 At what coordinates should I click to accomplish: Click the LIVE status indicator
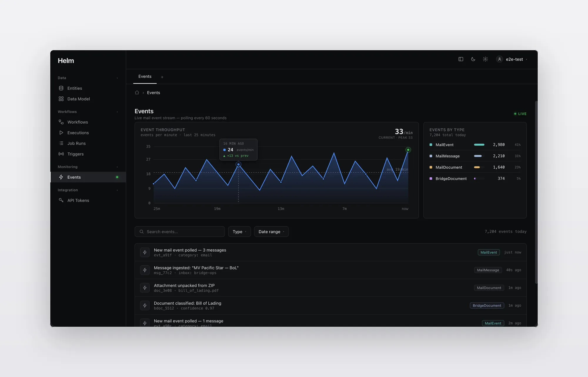[520, 114]
